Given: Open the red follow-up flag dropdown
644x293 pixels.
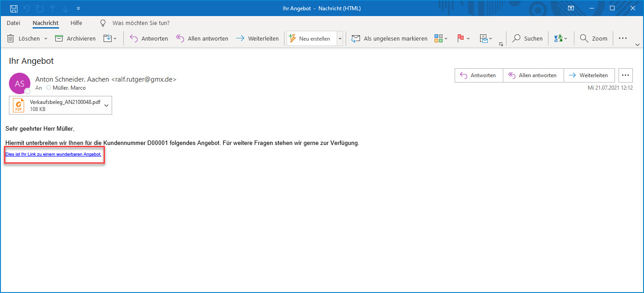Looking at the screenshot, I should pyautogui.click(x=464, y=39).
